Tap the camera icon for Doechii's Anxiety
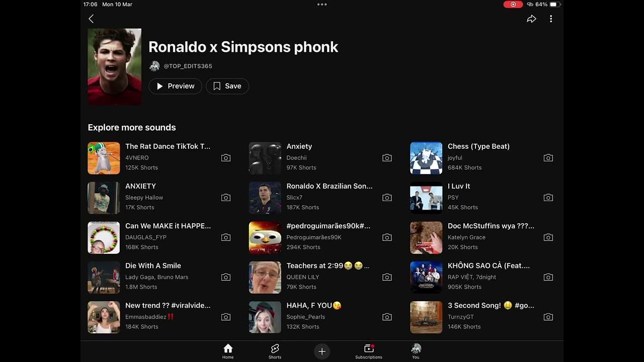This screenshot has width=644, height=362. pyautogui.click(x=387, y=158)
